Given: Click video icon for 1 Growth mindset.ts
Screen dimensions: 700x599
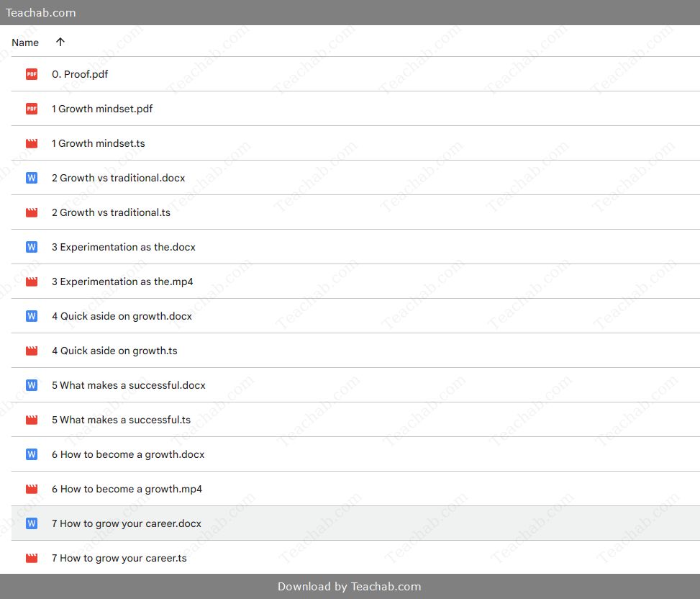Looking at the screenshot, I should (x=31, y=143).
